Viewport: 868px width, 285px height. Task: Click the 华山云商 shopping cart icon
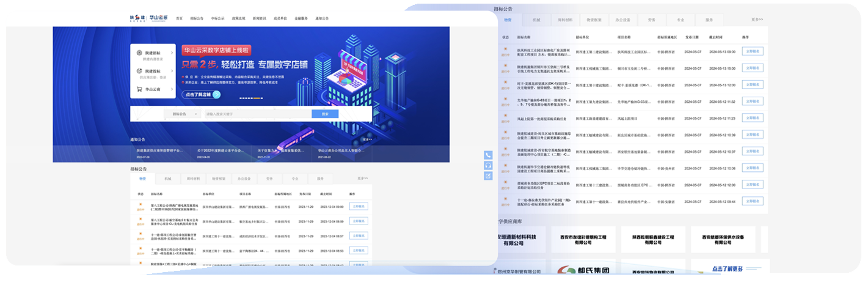coord(140,89)
